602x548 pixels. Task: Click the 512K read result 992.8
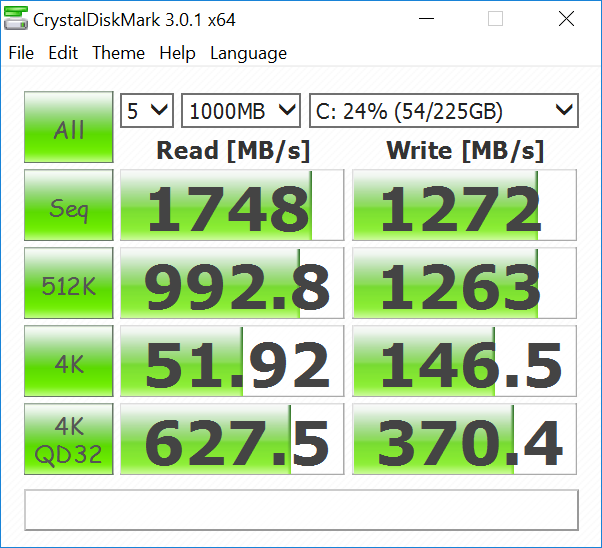coord(232,283)
